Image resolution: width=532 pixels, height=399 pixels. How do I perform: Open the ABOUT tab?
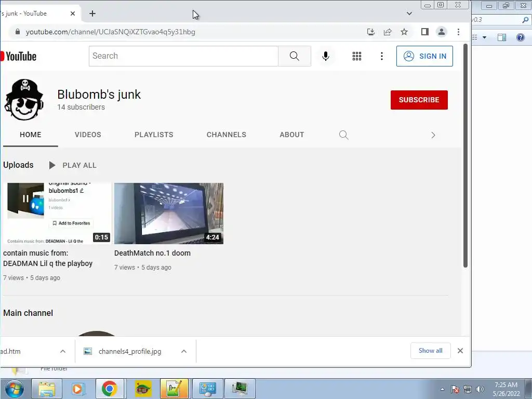(292, 135)
